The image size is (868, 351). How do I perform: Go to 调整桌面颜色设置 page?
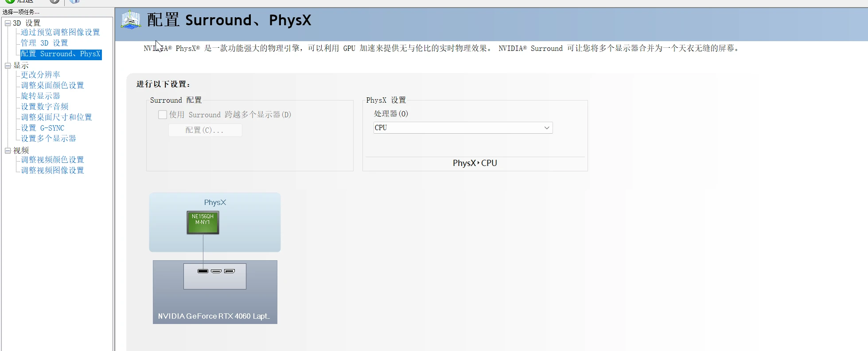[x=52, y=85]
